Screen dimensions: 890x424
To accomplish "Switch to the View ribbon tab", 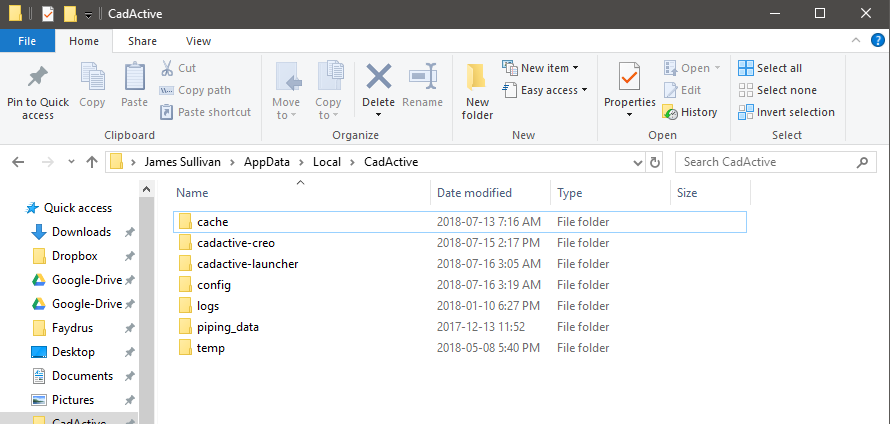I will [x=199, y=41].
